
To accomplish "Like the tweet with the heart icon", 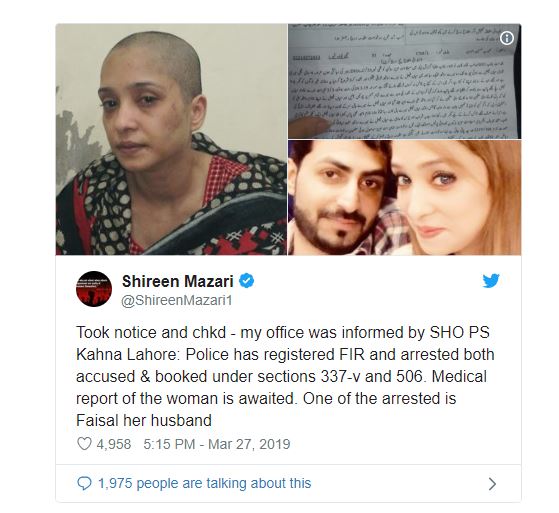I will click(84, 444).
